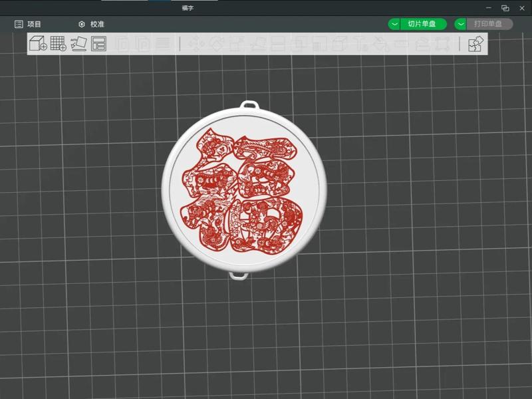Click the Add model cube icon
This screenshot has height=399, width=532.
[x=38, y=43]
